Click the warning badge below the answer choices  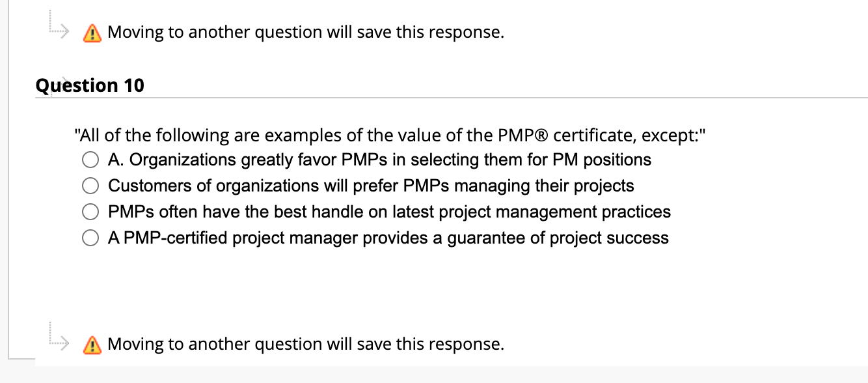tap(92, 345)
